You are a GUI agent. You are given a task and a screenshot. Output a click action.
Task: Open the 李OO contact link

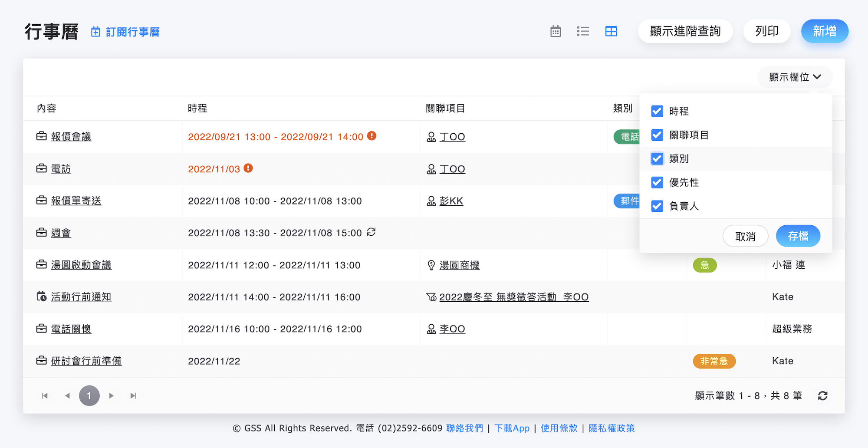452,329
